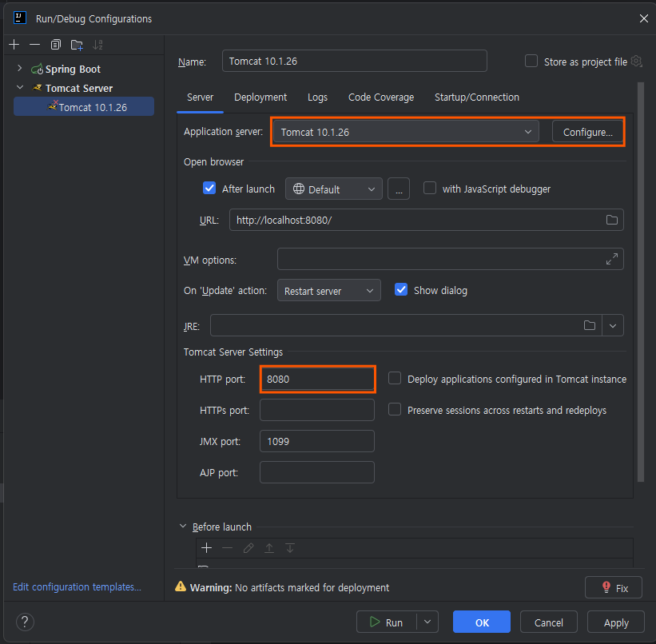
Task: Select Tomcat 10.1.26 configuration in tree
Action: 84,107
